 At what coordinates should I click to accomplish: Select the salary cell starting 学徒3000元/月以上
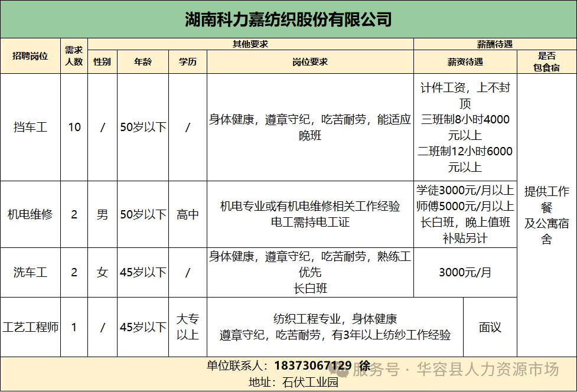[465, 214]
